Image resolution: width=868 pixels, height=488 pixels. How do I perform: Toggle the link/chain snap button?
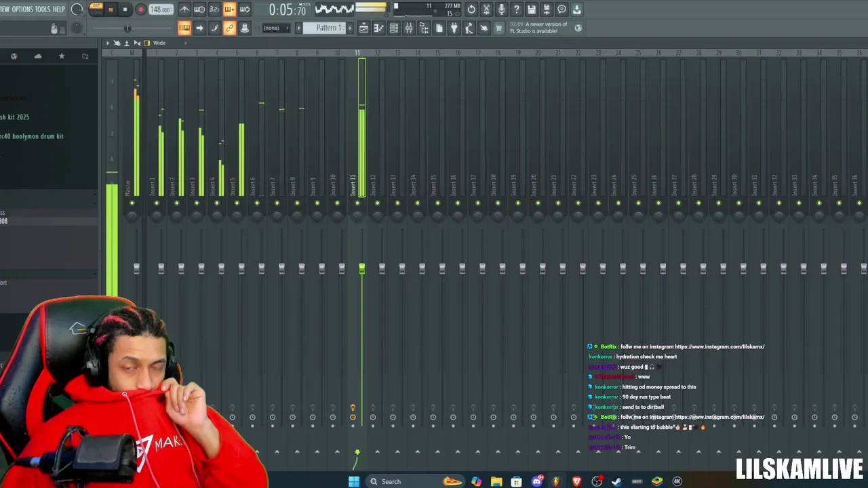tap(229, 28)
